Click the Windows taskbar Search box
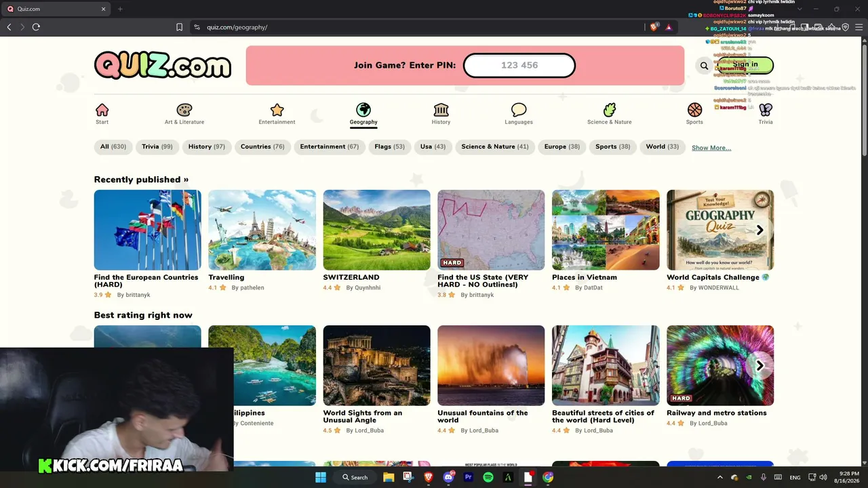Image resolution: width=868 pixels, height=488 pixels. click(x=355, y=477)
